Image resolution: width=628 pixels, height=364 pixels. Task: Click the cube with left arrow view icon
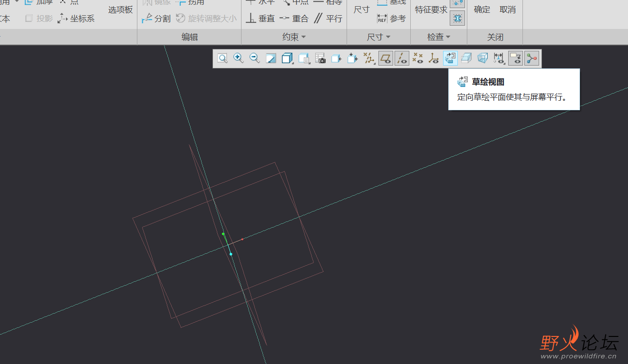(x=337, y=58)
